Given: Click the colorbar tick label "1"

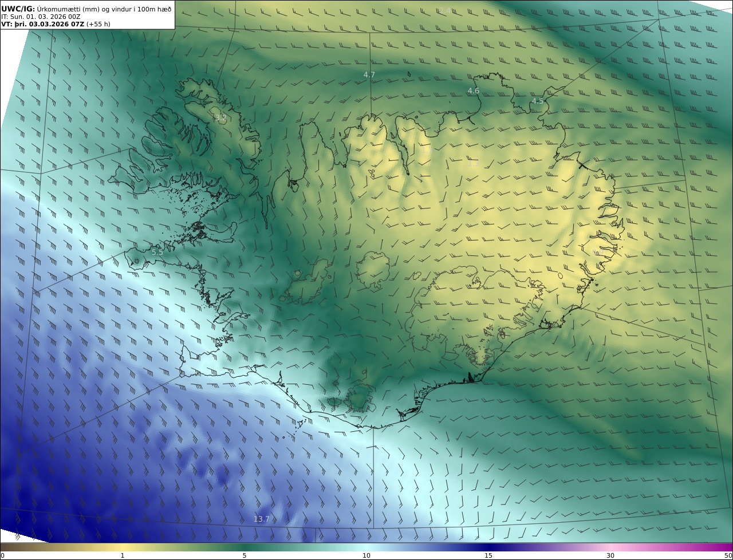Looking at the screenshot, I should pyautogui.click(x=123, y=555).
